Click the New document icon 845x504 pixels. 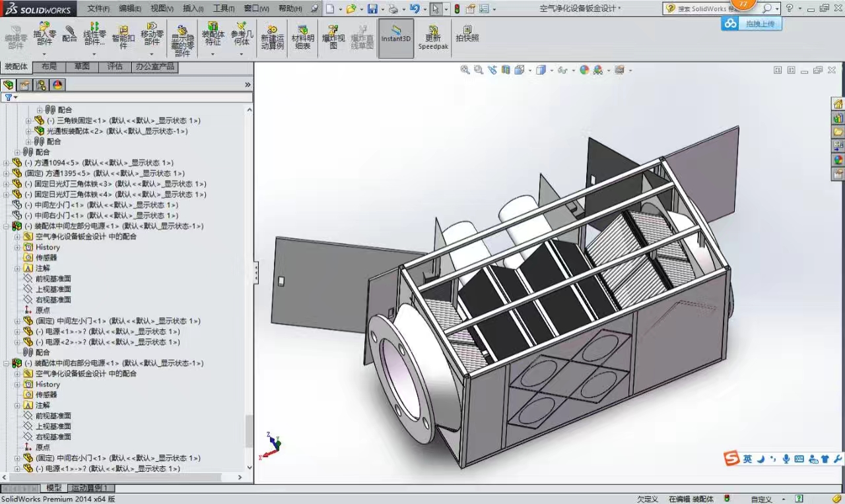click(x=330, y=9)
